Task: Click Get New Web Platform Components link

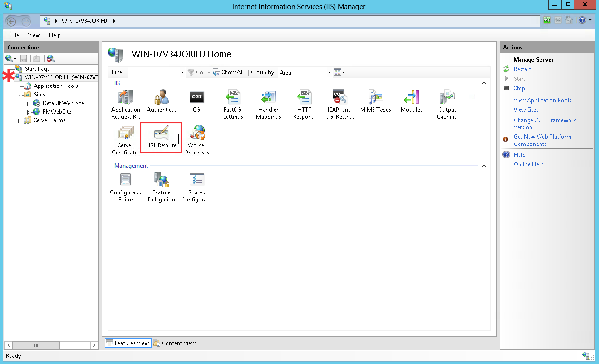Action: 542,140
